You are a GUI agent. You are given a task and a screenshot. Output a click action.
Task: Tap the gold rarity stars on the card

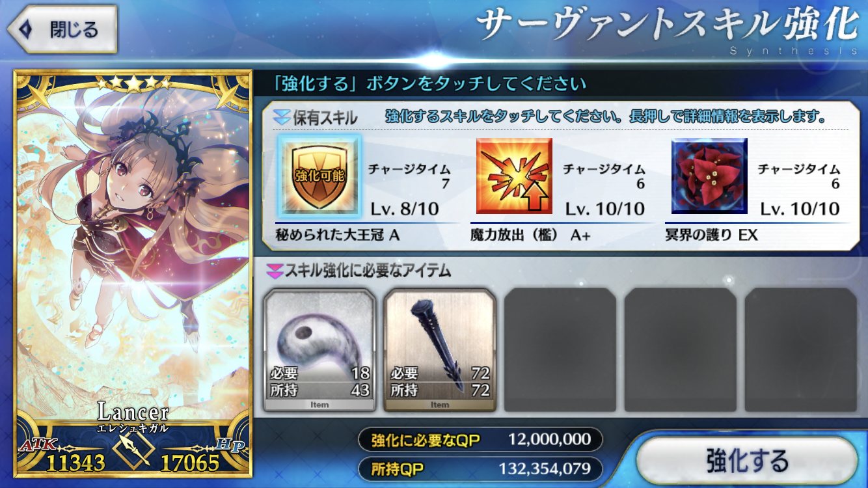133,83
